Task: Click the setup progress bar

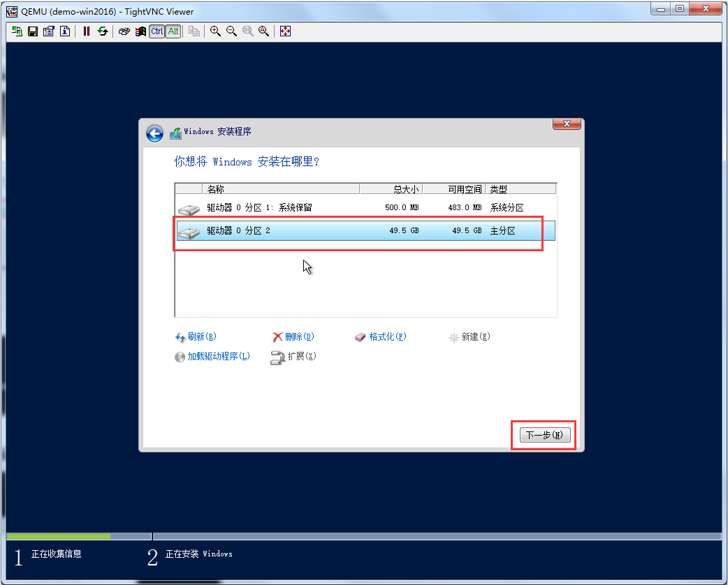Action: [363, 536]
